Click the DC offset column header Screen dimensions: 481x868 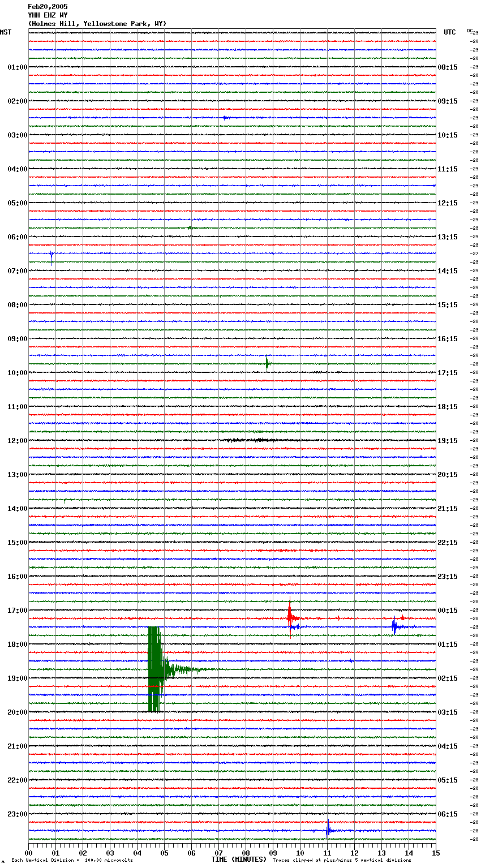470,31
